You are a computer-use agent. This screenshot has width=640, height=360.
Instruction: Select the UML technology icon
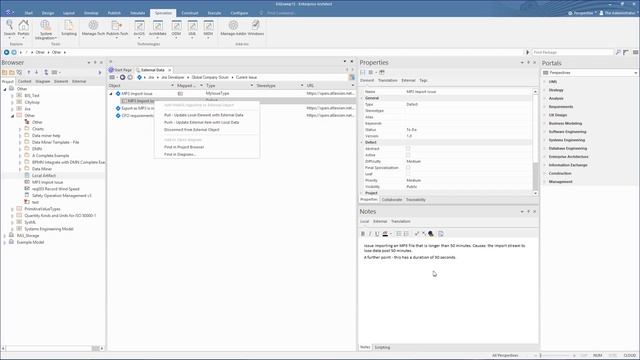[x=192, y=29]
